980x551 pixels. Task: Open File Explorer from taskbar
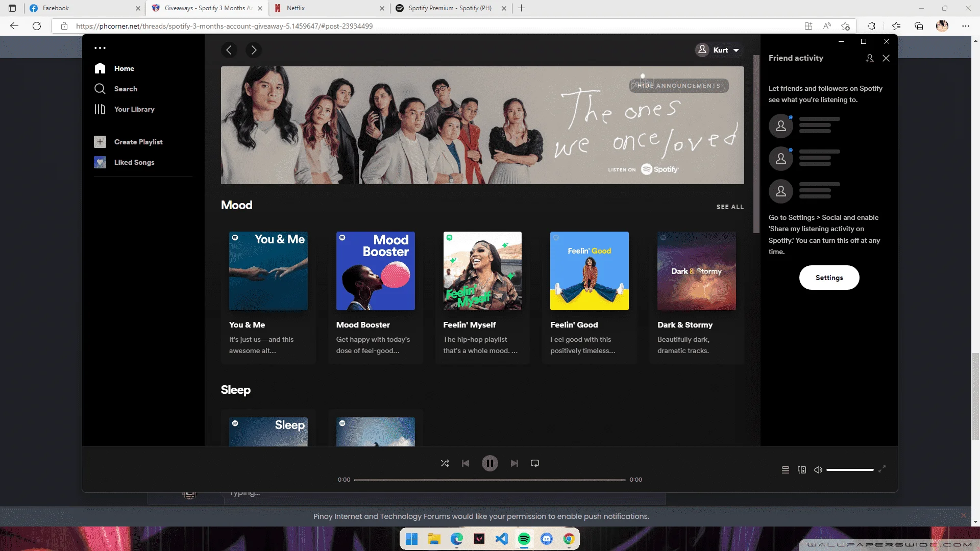click(434, 539)
